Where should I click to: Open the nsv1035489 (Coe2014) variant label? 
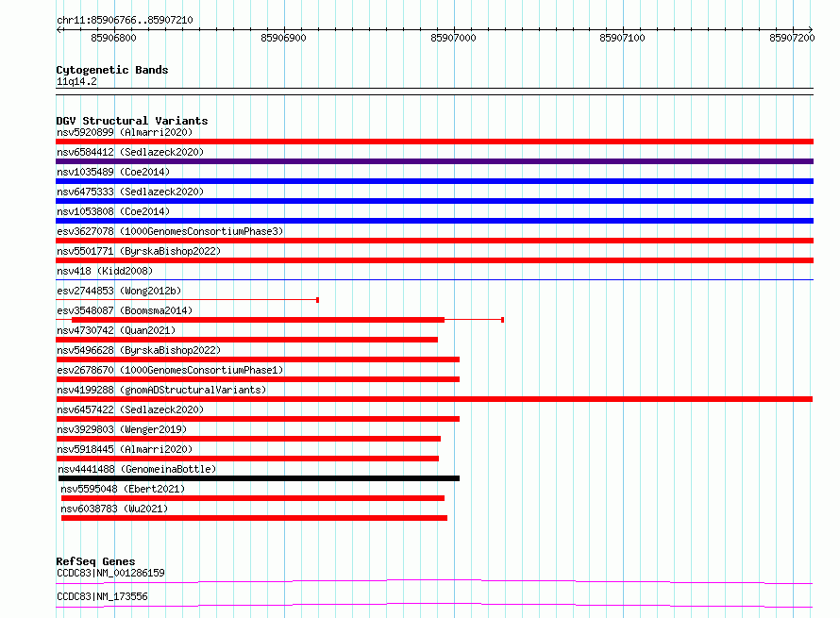point(113,172)
